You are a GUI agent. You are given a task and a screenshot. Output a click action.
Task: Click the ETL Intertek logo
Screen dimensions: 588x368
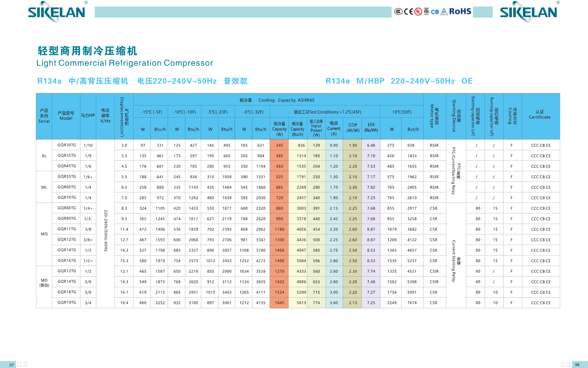(426, 11)
